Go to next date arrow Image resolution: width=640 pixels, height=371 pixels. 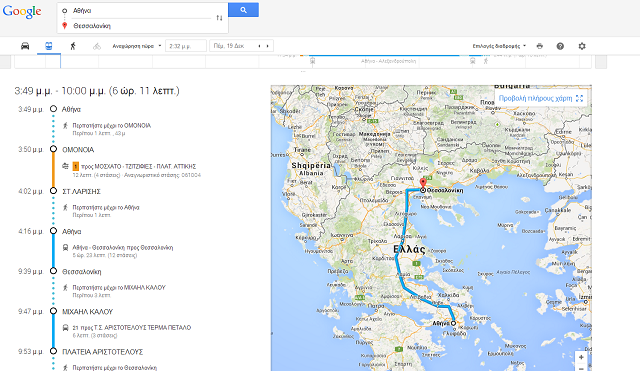[x=267, y=46]
